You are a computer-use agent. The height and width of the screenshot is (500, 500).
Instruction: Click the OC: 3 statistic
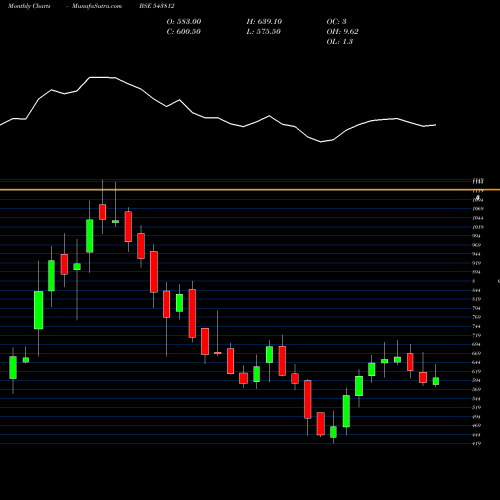tap(337, 21)
